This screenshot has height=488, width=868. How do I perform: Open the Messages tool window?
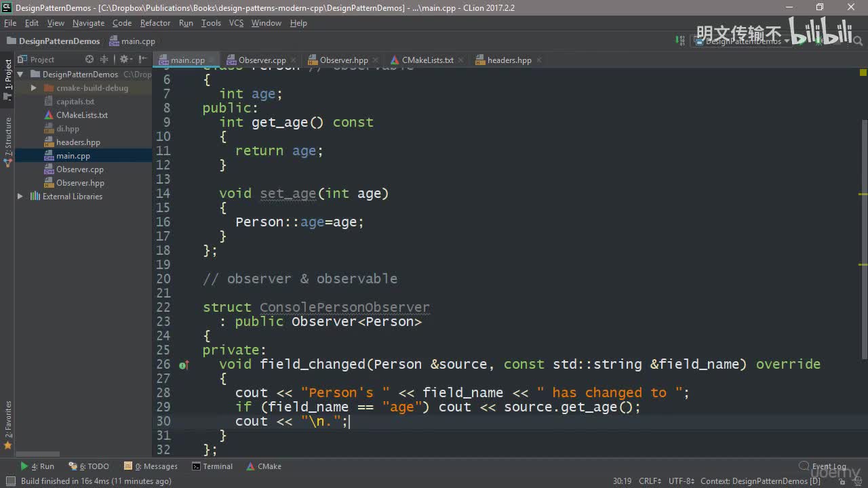[151, 466]
